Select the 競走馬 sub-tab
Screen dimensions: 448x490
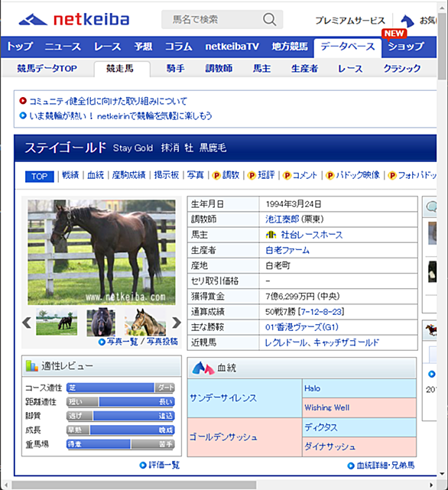122,69
